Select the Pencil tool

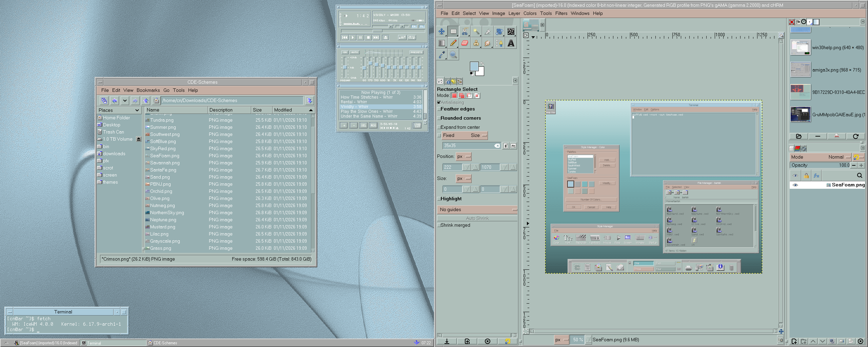(453, 43)
